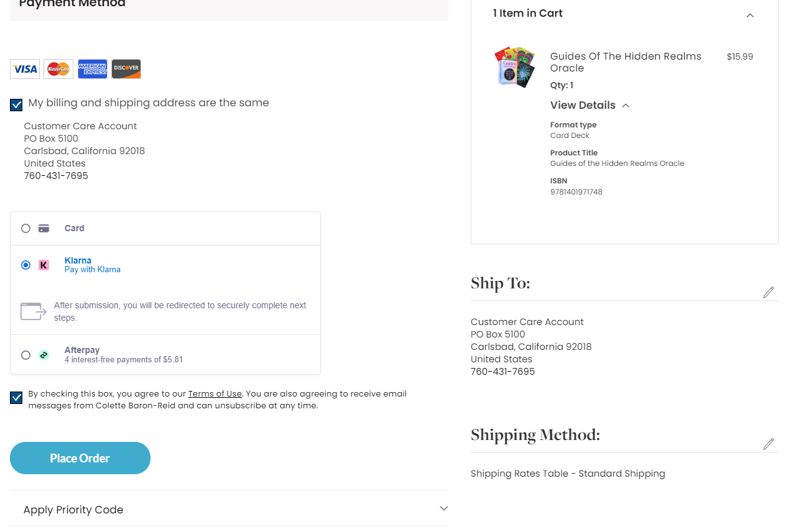Select the Klarna radio button

pyautogui.click(x=25, y=265)
